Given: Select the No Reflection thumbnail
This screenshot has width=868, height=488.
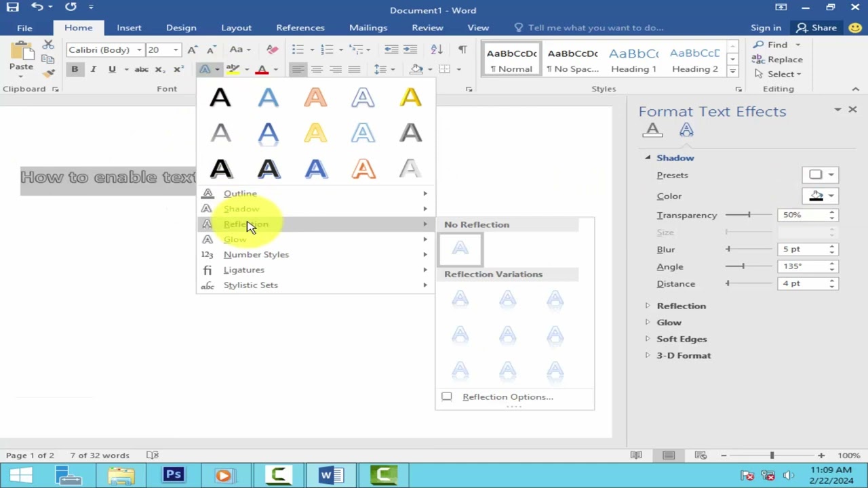Looking at the screenshot, I should tap(460, 249).
